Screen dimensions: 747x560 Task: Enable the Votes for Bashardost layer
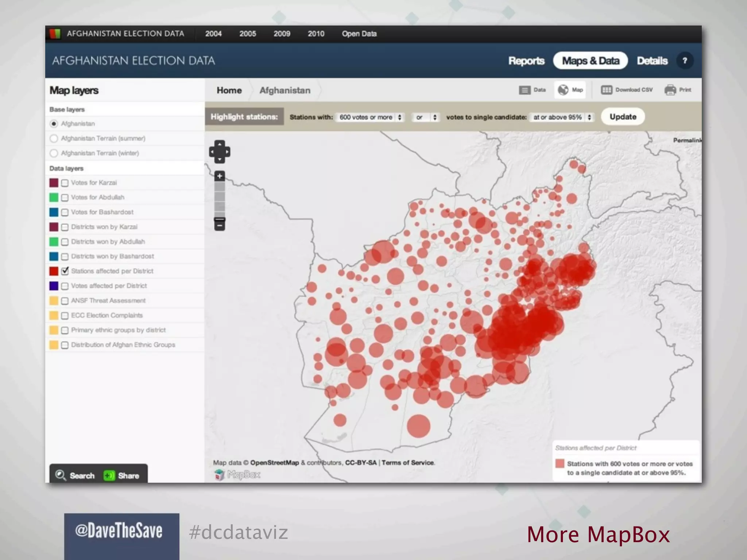pos(65,212)
